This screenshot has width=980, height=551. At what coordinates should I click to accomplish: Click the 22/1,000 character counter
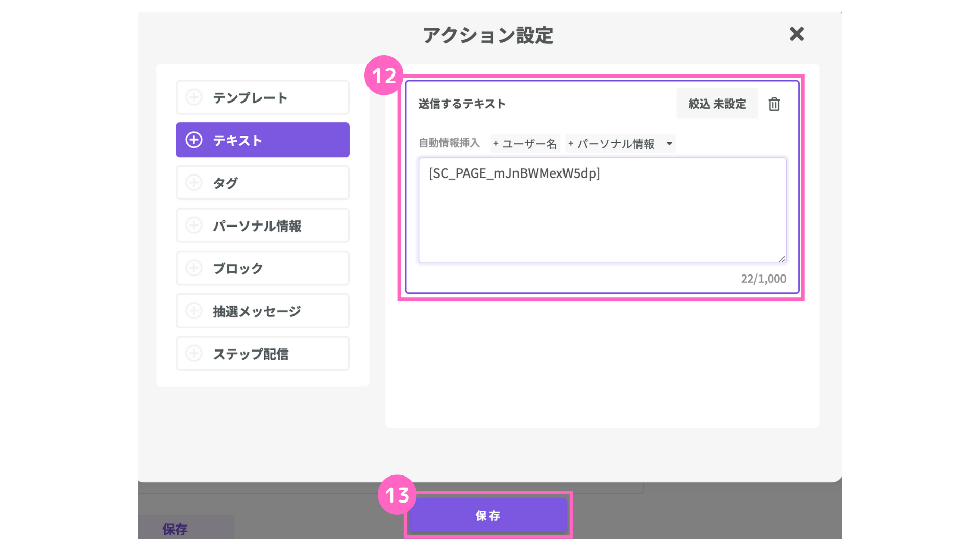pos(763,279)
